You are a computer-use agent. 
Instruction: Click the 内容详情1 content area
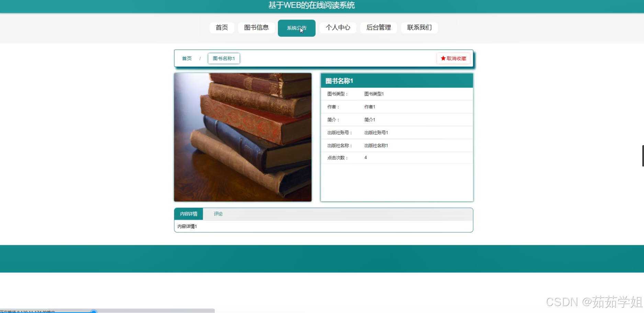click(187, 226)
